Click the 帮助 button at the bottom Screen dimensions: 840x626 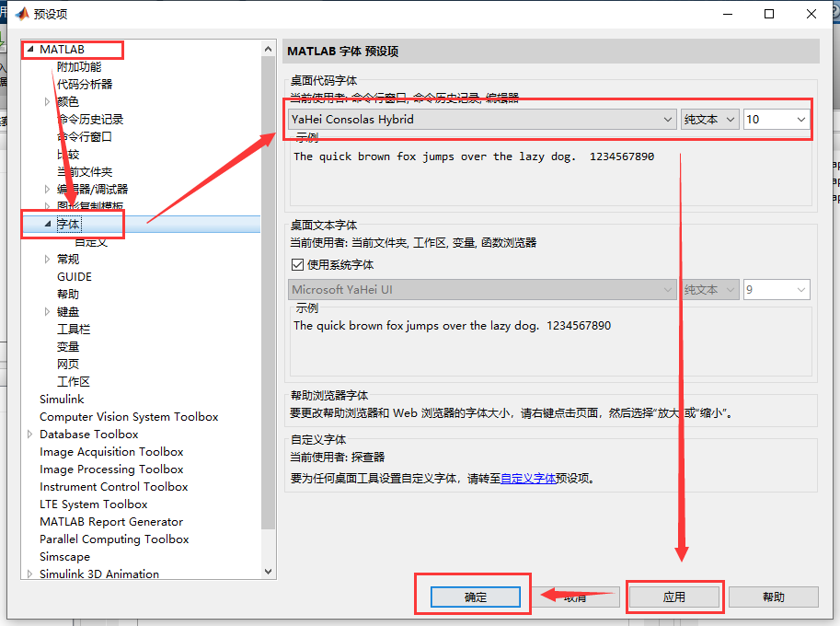pyautogui.click(x=773, y=597)
